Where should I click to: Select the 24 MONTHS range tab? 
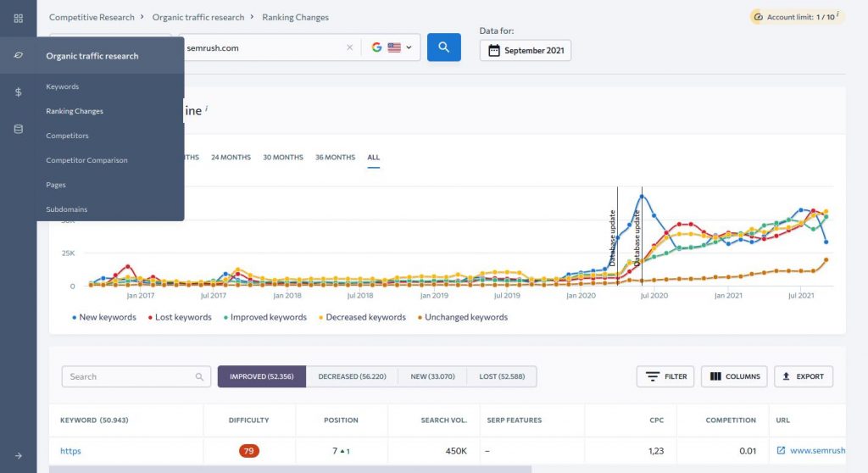coord(231,158)
